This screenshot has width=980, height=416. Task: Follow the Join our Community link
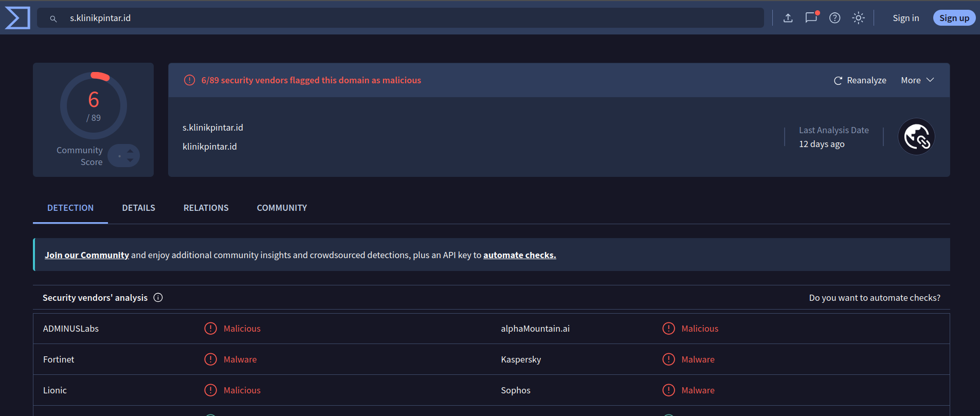tap(87, 255)
